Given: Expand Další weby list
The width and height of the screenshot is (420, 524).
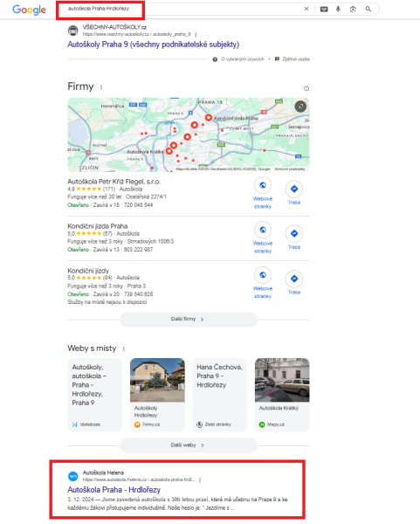Looking at the screenshot, I should pos(189,445).
